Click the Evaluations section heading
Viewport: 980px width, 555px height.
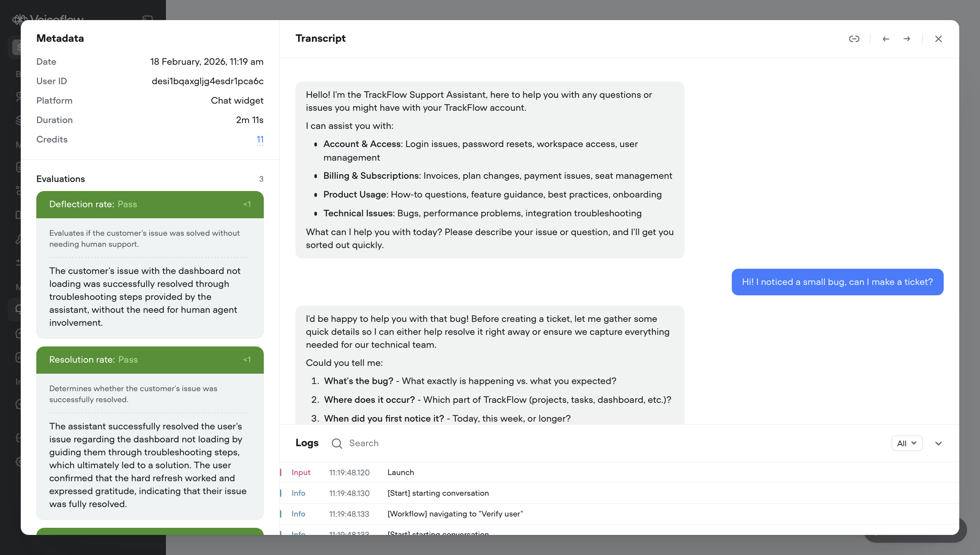(61, 179)
